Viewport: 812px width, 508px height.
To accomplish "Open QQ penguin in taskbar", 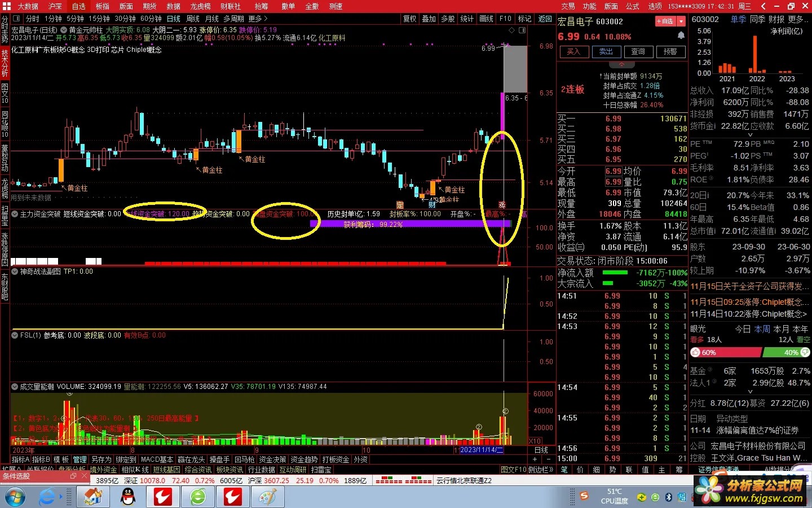I will coord(129,497).
